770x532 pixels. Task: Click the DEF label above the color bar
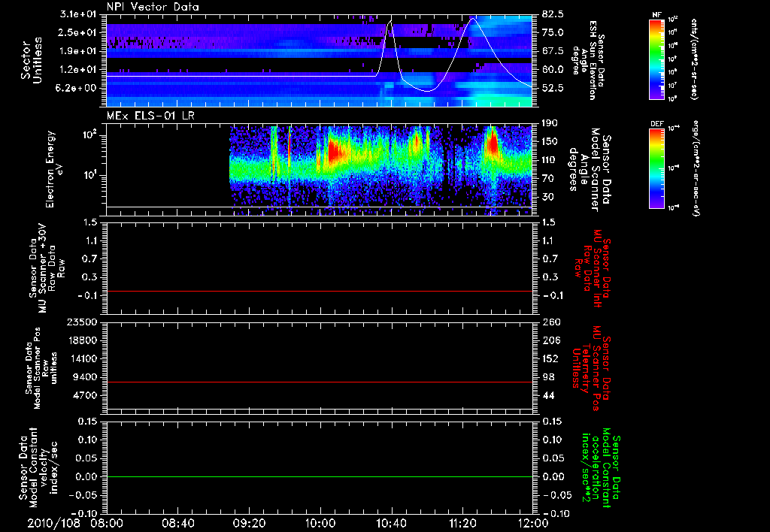point(656,124)
